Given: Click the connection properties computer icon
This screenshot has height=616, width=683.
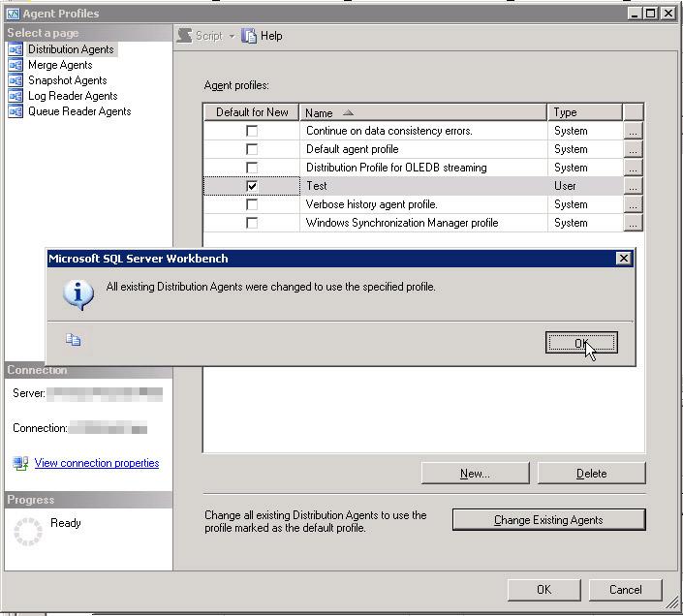Looking at the screenshot, I should 20,463.
